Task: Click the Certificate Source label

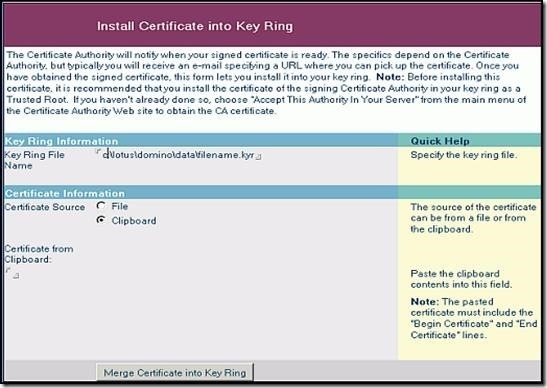Action: (45, 207)
